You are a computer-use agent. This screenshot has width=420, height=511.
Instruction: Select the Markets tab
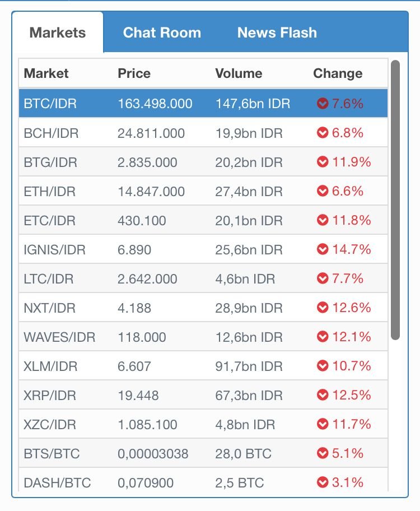(x=58, y=32)
